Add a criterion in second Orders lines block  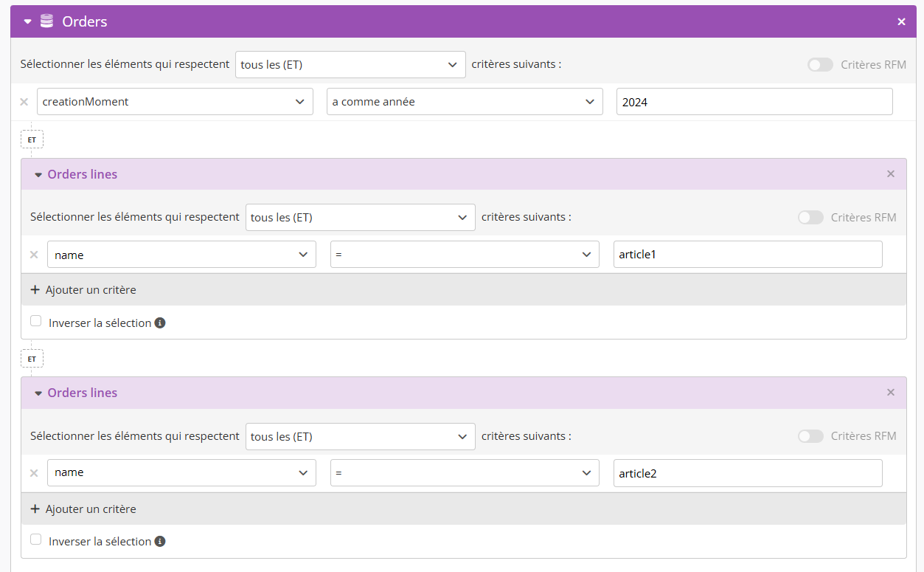[x=83, y=509]
